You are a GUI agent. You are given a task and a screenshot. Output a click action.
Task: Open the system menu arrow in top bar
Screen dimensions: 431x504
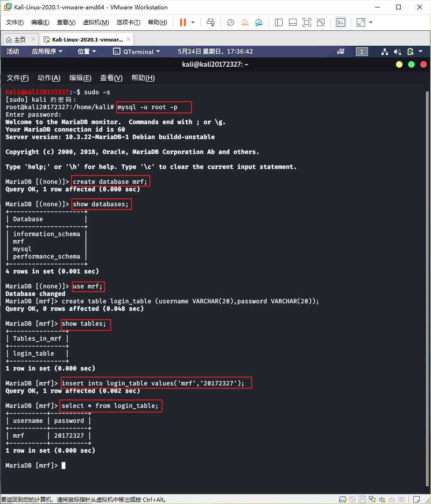click(420, 51)
